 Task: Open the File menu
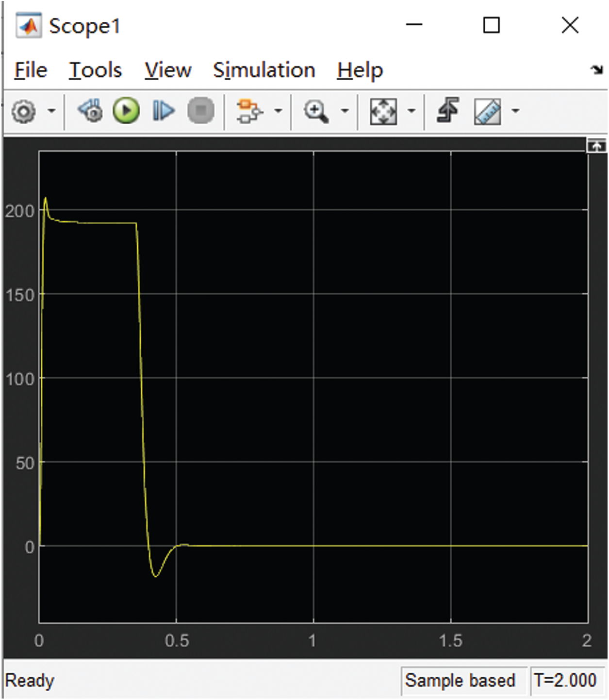(x=31, y=70)
